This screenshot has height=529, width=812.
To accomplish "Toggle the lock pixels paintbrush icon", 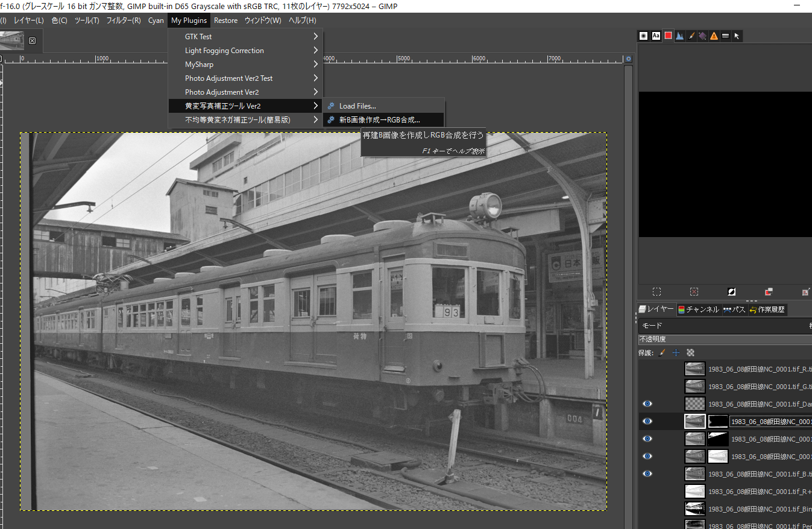I will (x=662, y=352).
